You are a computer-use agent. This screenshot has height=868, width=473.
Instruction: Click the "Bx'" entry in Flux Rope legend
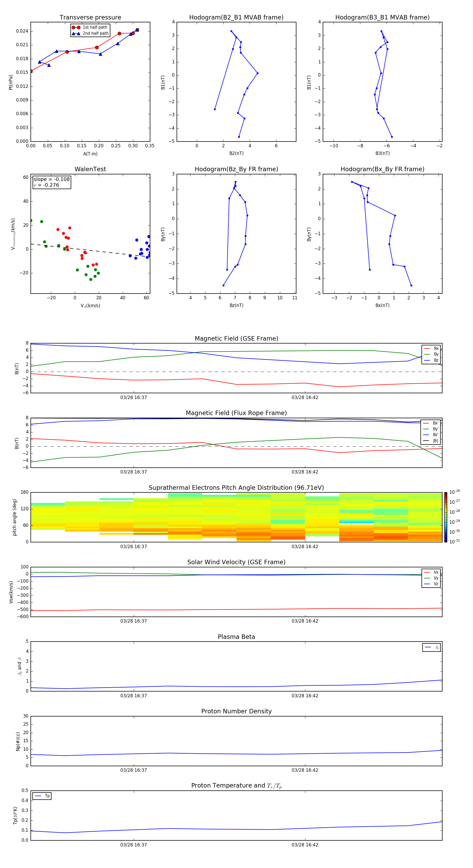tap(431, 423)
